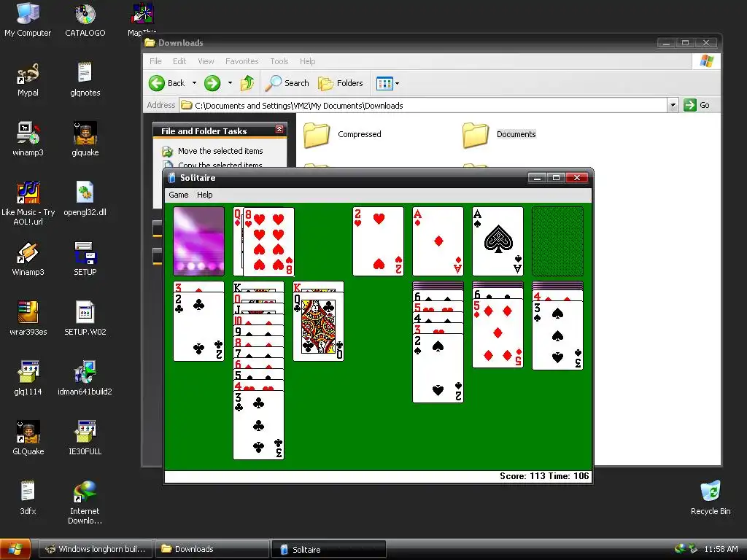Screen dimensions: 747x560
Task: Click the green Forward arrow in Downloads
Action: [212, 83]
